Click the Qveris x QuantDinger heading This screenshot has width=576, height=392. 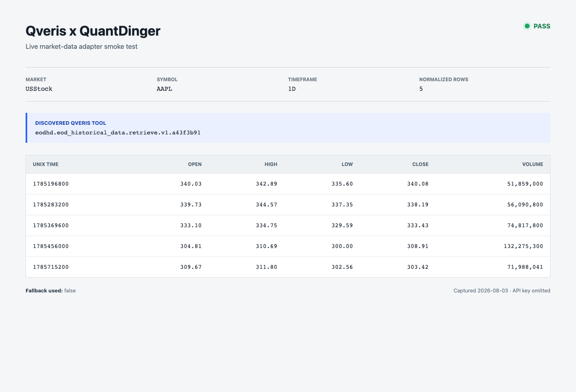point(93,31)
